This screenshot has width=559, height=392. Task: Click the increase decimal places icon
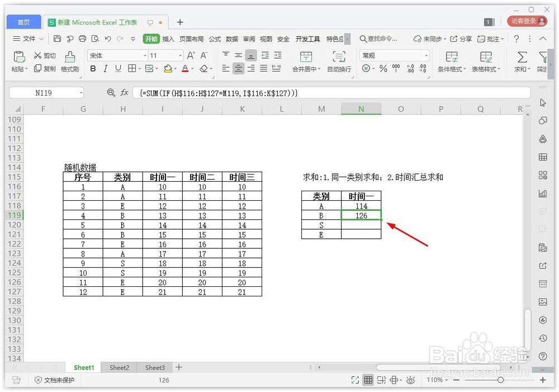410,68
